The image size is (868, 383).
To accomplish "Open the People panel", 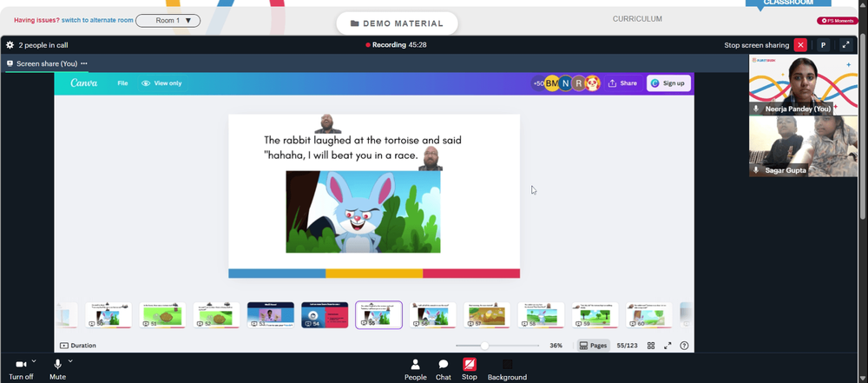I will 415,370.
